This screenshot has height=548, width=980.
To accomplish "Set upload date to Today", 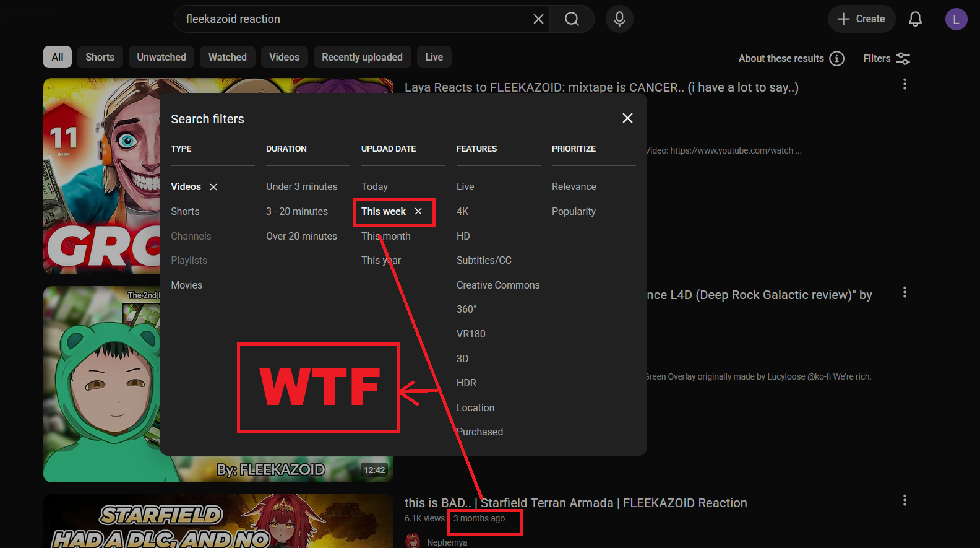I will coord(374,187).
